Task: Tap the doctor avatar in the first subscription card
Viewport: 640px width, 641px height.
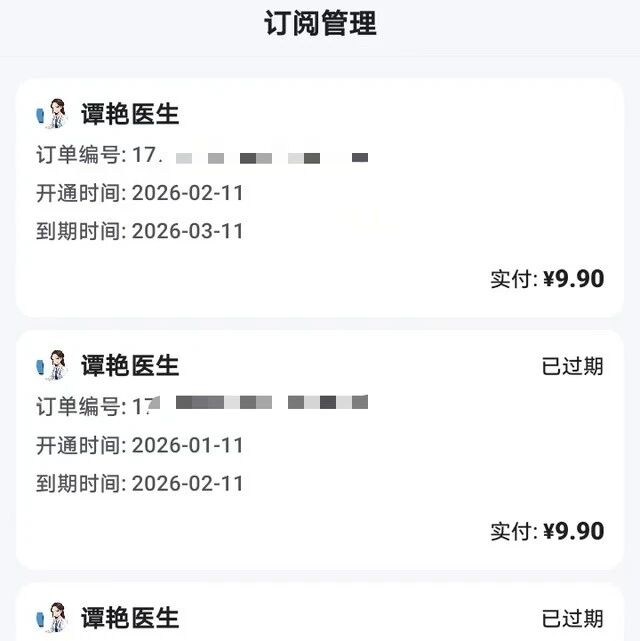Action: pos(51,114)
